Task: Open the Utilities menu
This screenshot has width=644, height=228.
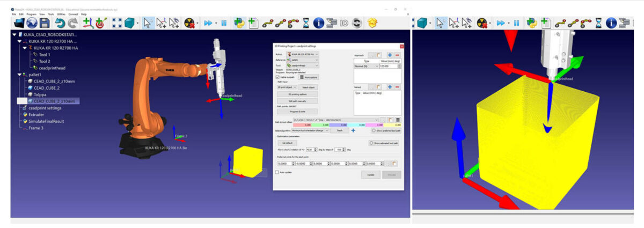Action: click(61, 14)
